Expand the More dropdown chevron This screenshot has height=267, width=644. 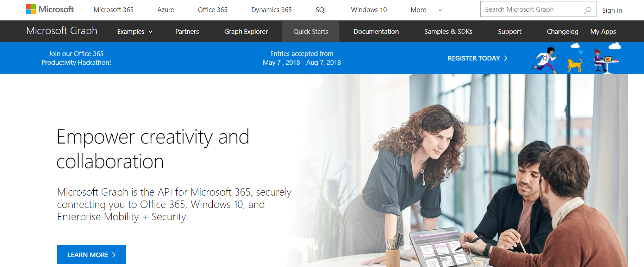click(x=440, y=10)
